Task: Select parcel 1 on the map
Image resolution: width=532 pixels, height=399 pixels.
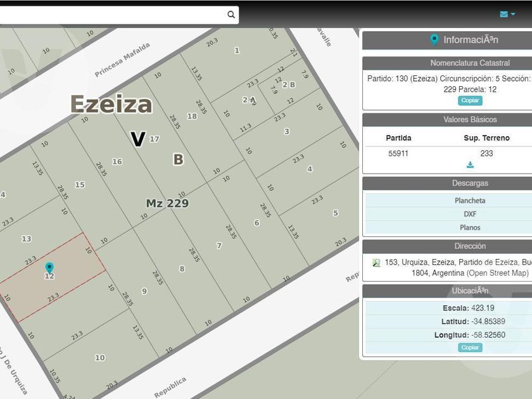Action: pyautogui.click(x=237, y=51)
